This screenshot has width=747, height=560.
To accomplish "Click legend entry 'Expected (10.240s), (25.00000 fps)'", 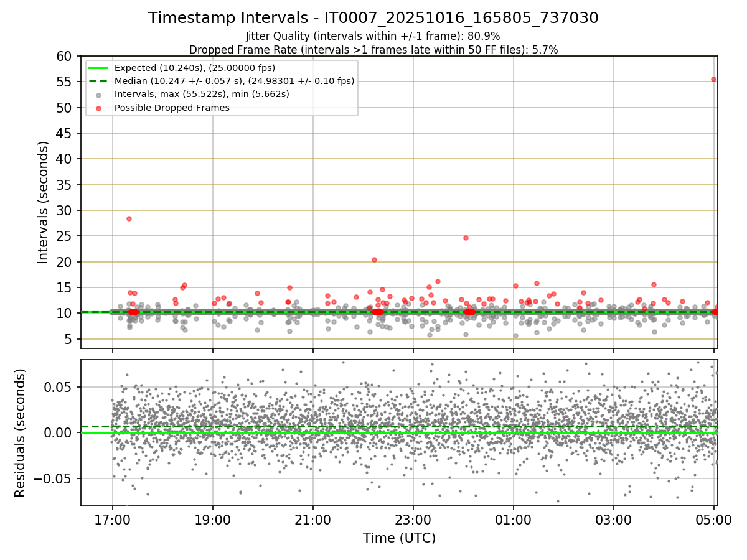I will point(195,68).
